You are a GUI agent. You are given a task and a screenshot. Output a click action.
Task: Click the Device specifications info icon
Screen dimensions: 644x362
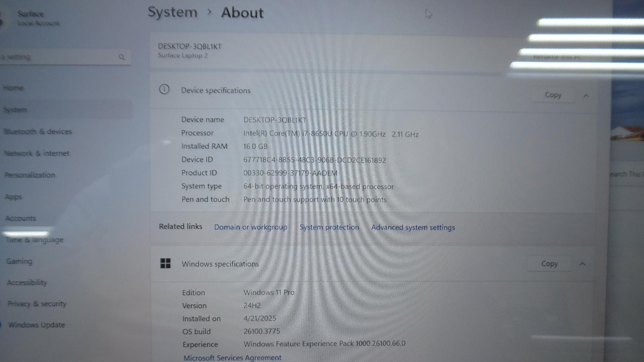tap(164, 89)
